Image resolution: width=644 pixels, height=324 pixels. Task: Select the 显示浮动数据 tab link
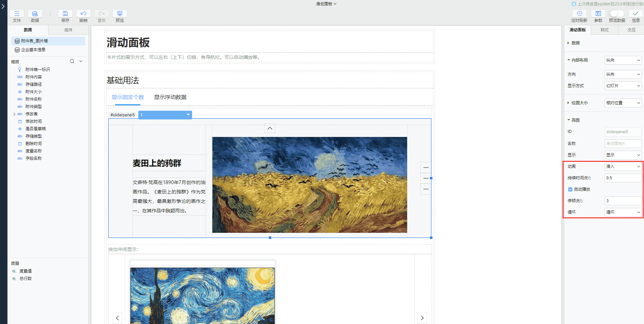(x=170, y=97)
